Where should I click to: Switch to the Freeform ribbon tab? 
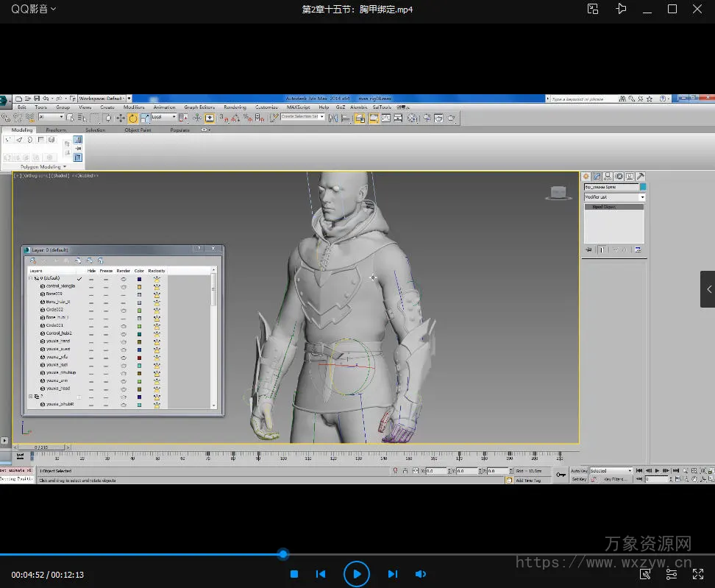56,130
